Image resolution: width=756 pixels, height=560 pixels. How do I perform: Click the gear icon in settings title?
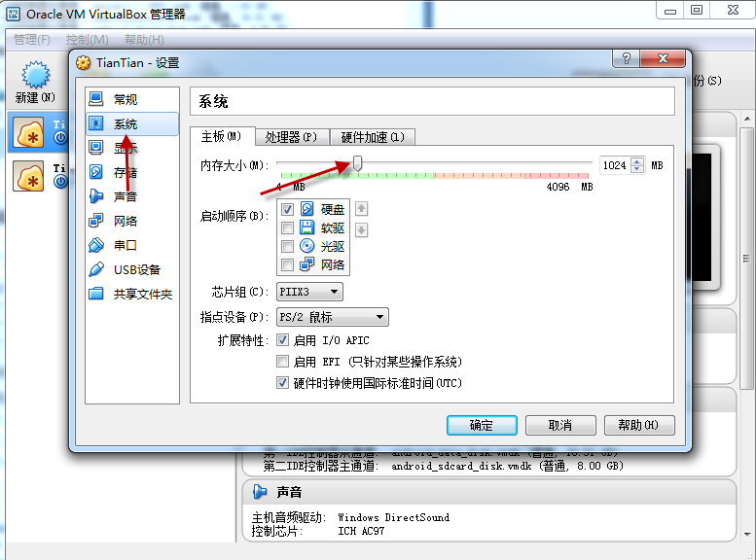pyautogui.click(x=84, y=62)
